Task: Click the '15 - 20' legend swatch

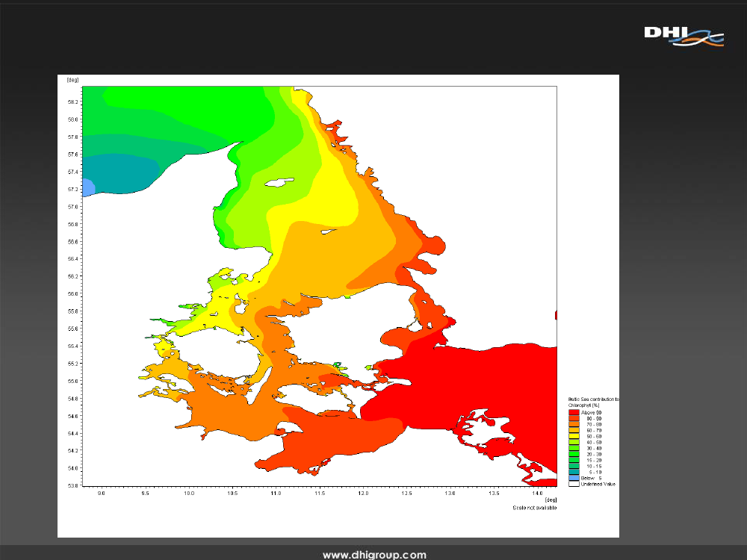Action: coord(574,460)
